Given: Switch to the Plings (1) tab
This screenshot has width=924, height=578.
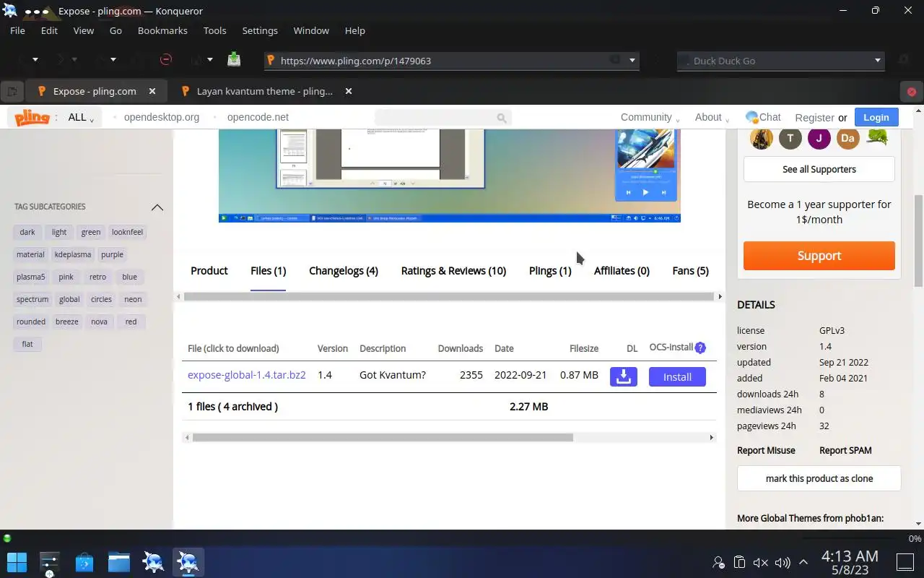Looking at the screenshot, I should (x=550, y=270).
